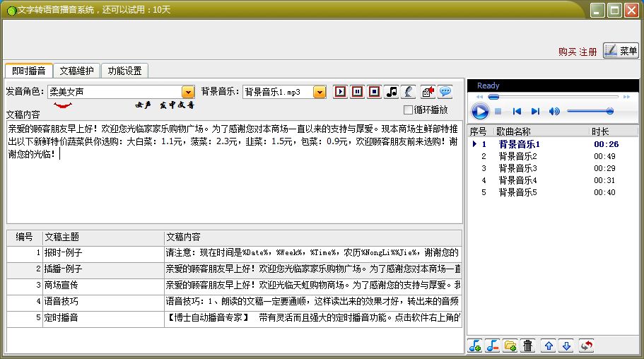Mute the player with the speaker icon
This screenshot has width=644, height=359.
click(x=554, y=112)
